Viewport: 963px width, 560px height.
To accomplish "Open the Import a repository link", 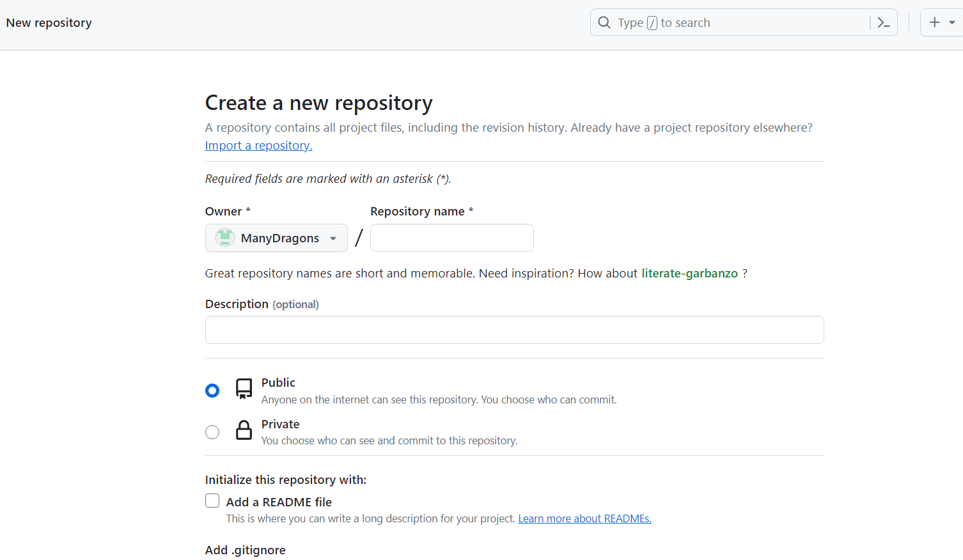I will click(258, 146).
